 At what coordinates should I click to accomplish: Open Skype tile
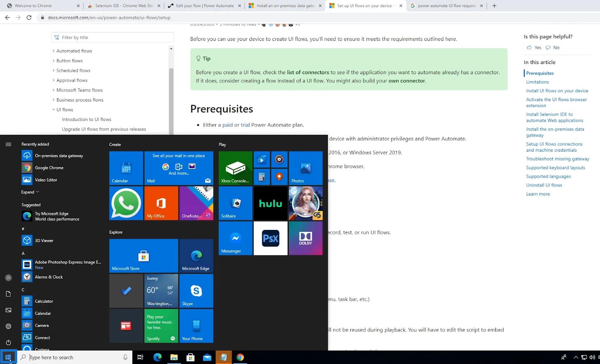coord(196,291)
